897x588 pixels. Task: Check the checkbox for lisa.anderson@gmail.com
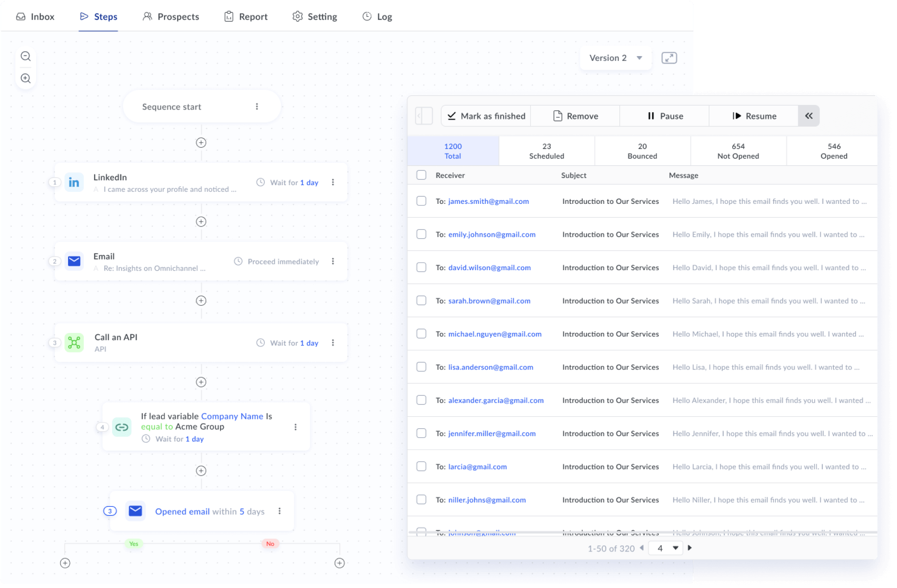tap(421, 367)
